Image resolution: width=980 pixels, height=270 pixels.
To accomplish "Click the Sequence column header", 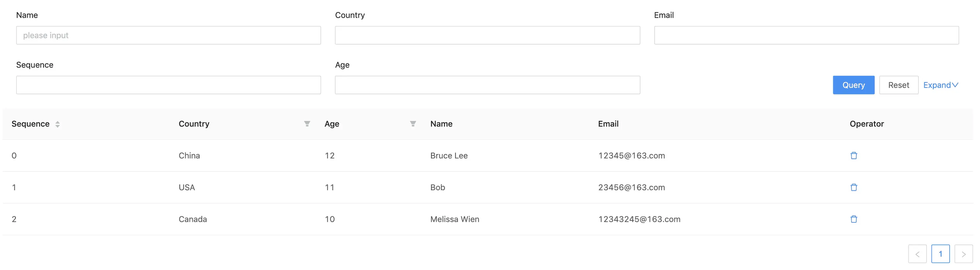I will (30, 124).
